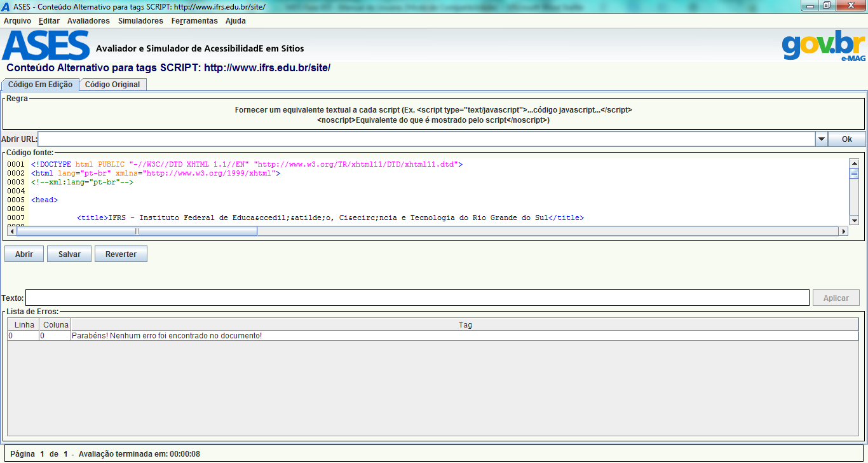Click the Aplicar button
Image resolution: width=868 pixels, height=463 pixels.
[836, 298]
